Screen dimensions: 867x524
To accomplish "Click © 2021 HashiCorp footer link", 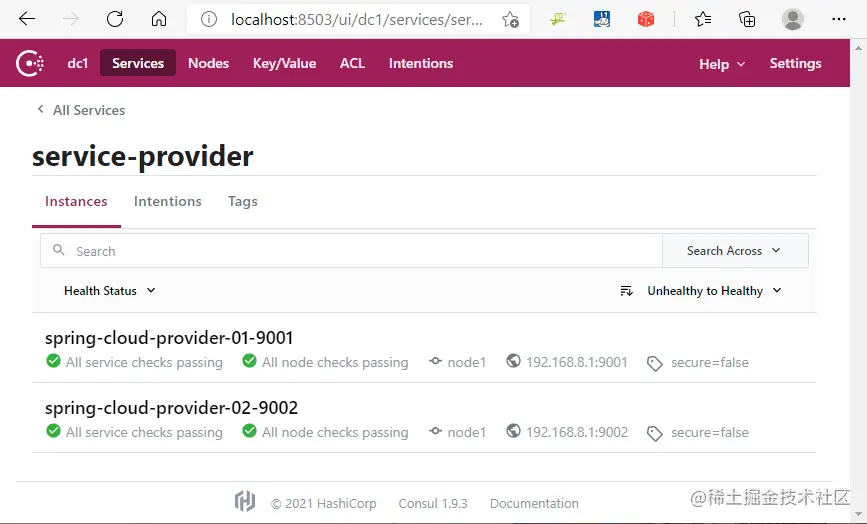I will click(x=323, y=504).
